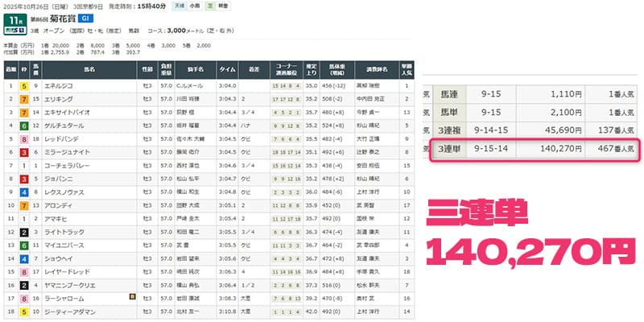Open horse name ゲルチュタール
This screenshot has height=322, width=644.
pos(64,126)
